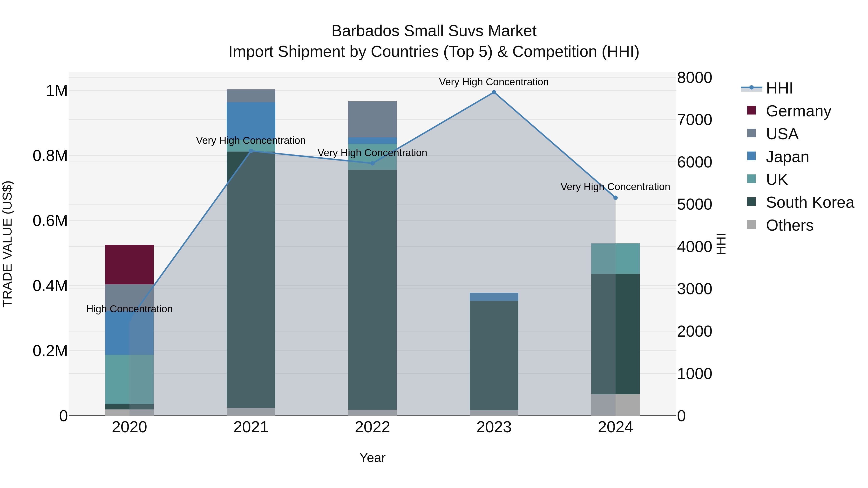Click the 2024 x-axis tick label

pyautogui.click(x=616, y=427)
